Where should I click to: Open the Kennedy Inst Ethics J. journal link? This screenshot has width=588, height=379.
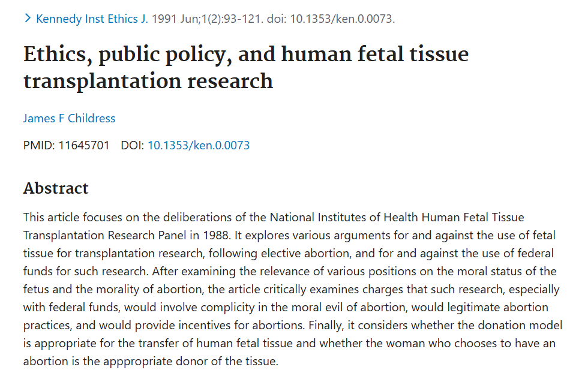pyautogui.click(x=92, y=19)
